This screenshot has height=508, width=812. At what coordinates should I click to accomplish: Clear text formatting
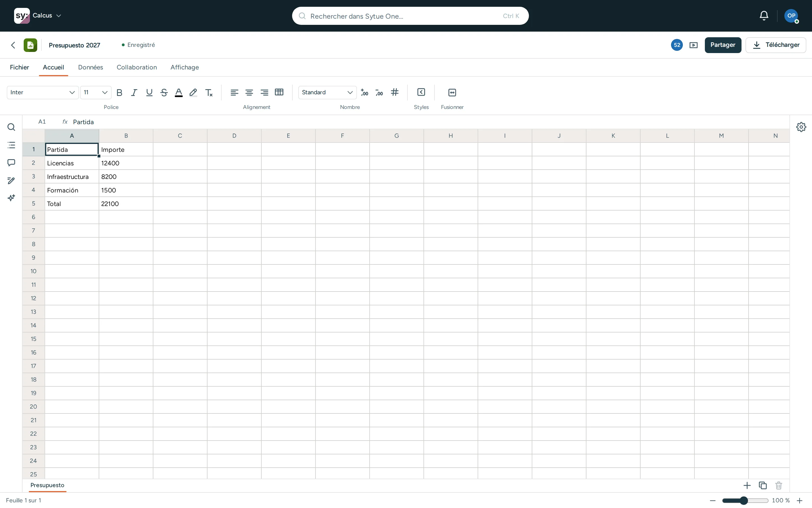pos(209,92)
